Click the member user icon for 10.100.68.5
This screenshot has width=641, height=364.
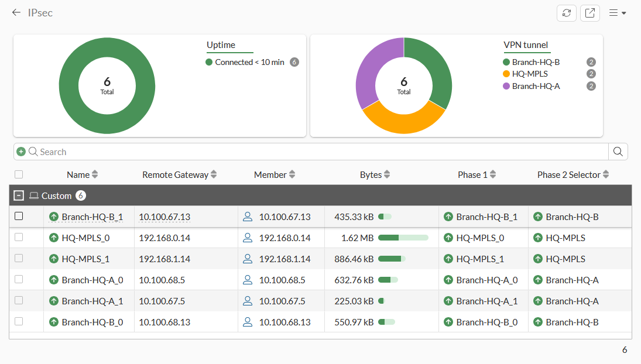click(x=248, y=280)
